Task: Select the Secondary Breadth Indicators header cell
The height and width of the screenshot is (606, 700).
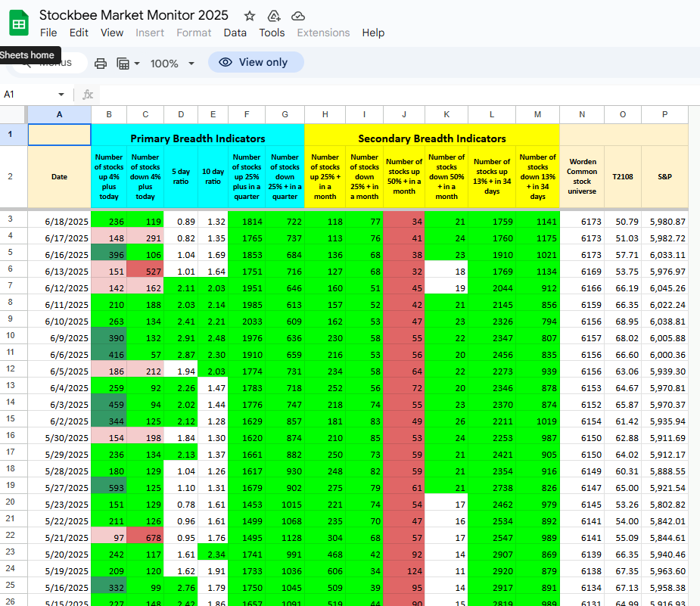Action: click(431, 135)
